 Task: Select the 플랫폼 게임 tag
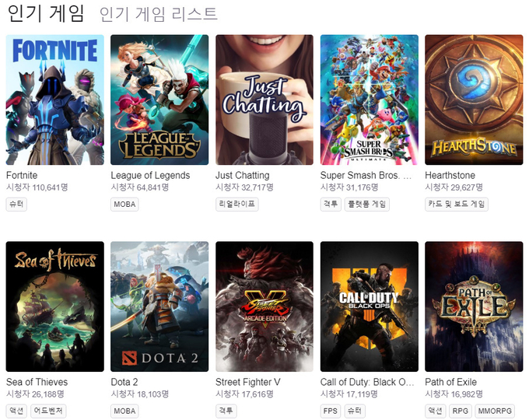(367, 205)
